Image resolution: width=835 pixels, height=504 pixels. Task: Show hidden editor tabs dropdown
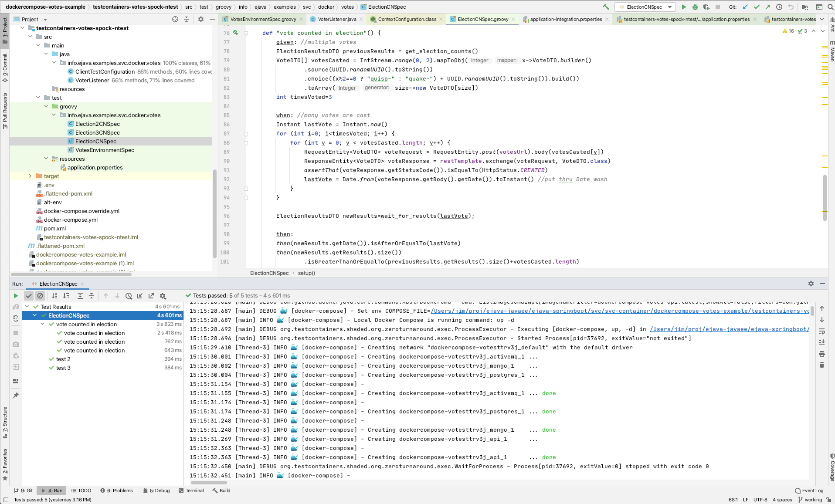pos(822,19)
